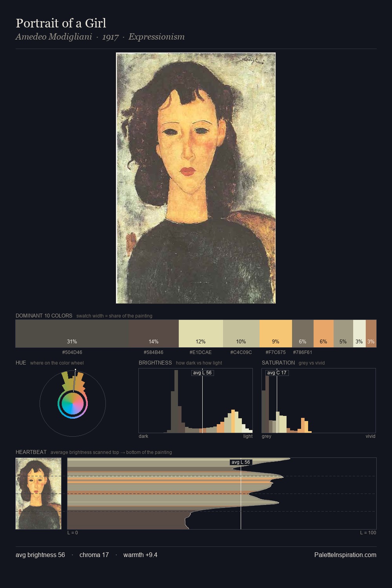
Task: Choose the 10% swatch #C4C09C
Action: pos(241,334)
